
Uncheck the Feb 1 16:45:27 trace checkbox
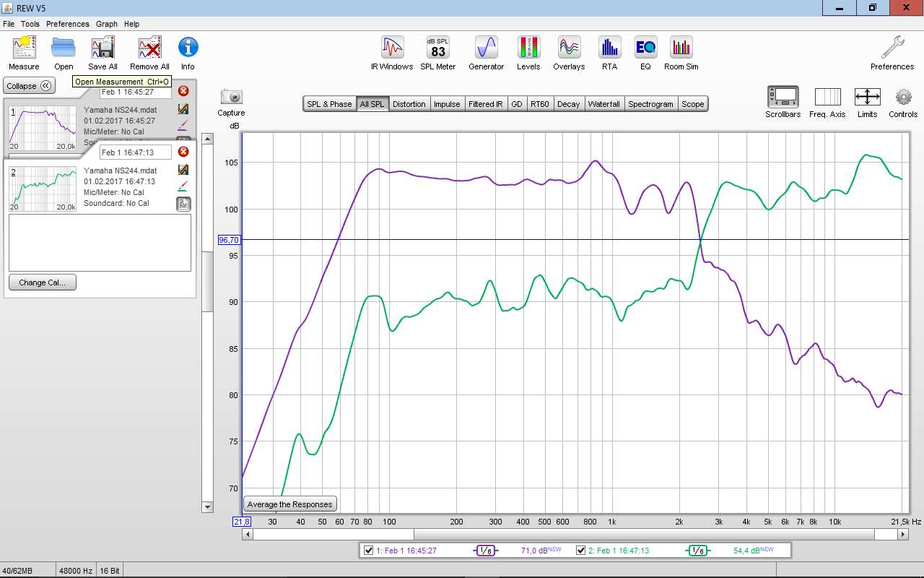click(x=369, y=551)
